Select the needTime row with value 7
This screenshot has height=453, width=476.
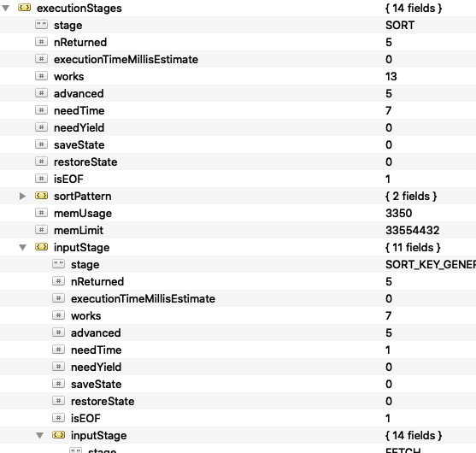[238, 111]
